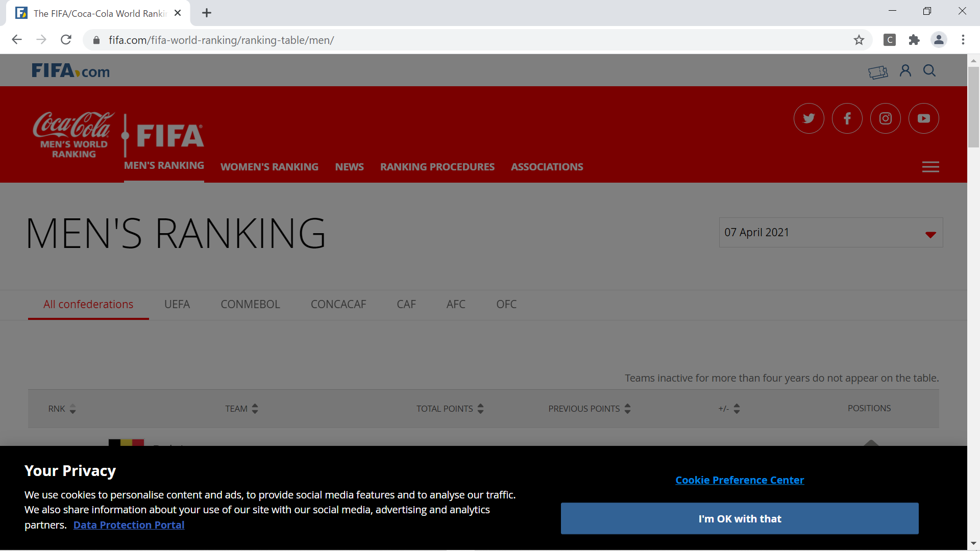Open the Data Protection Portal link

(129, 525)
